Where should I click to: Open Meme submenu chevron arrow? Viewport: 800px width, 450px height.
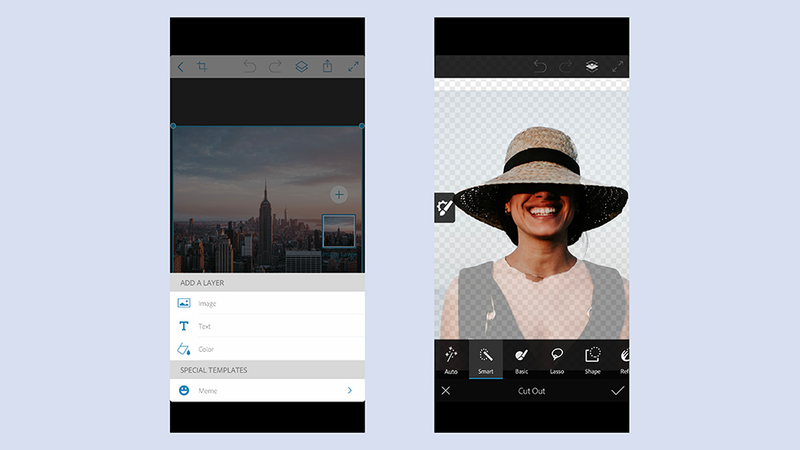click(350, 390)
